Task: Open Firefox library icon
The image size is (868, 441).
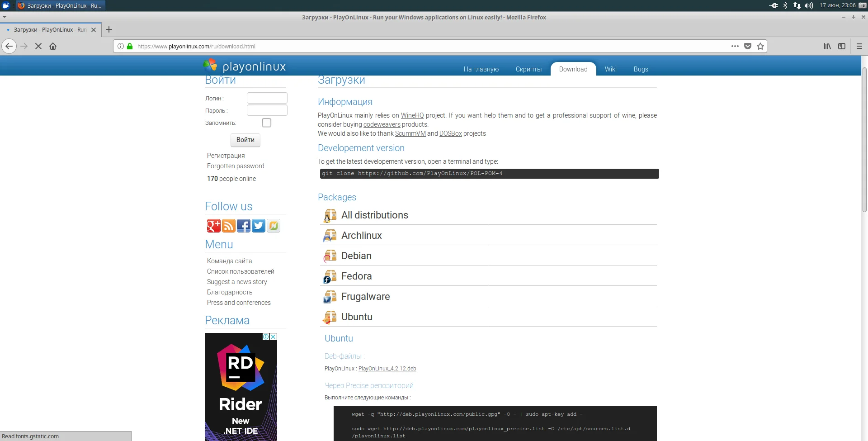Action: tap(827, 46)
